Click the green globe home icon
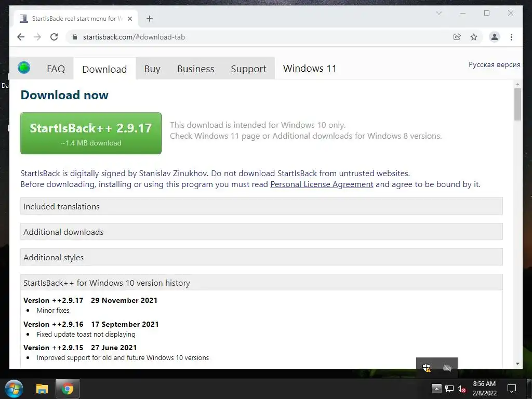Viewport: 532px width, 399px height. pyautogui.click(x=24, y=68)
